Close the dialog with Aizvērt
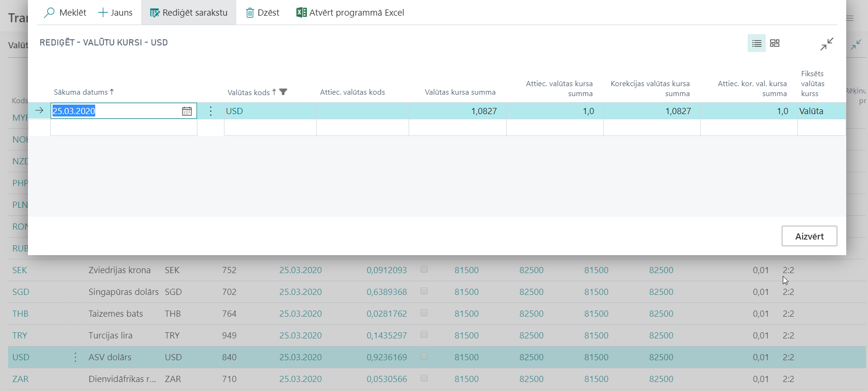Viewport: 868px width, 391px height. pyautogui.click(x=809, y=236)
